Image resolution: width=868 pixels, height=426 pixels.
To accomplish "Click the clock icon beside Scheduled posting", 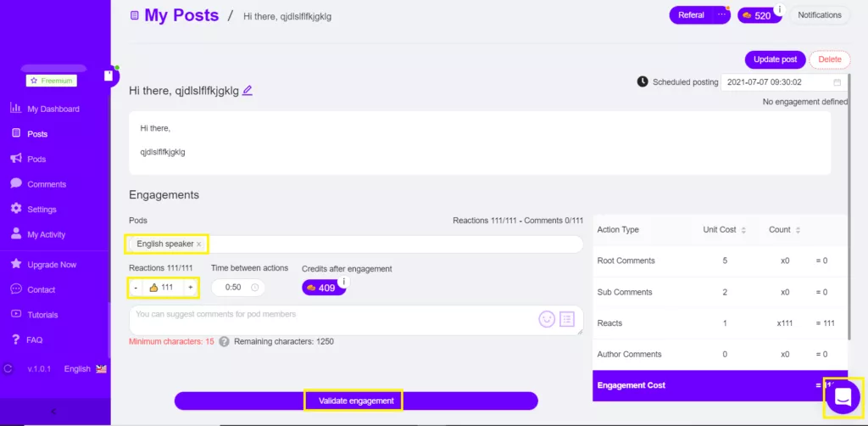I will pyautogui.click(x=643, y=81).
